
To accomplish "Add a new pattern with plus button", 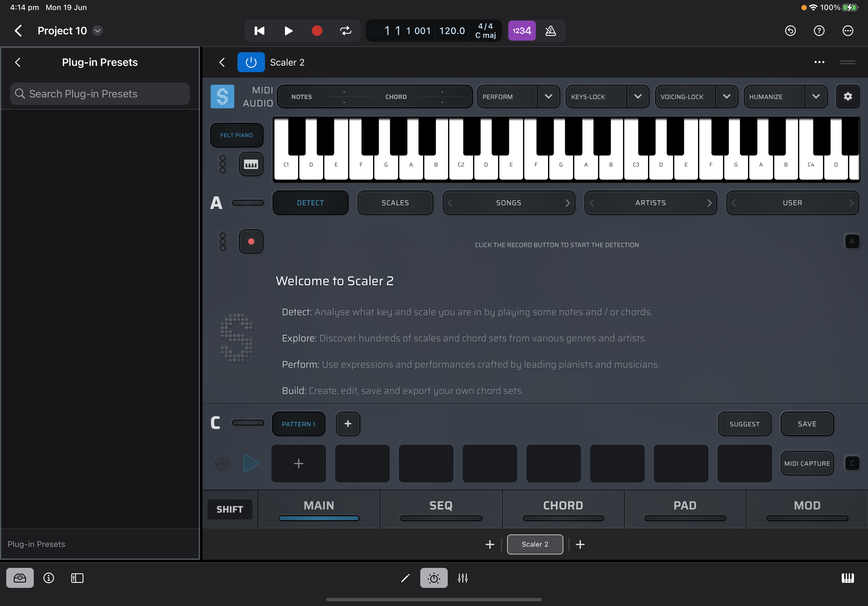I will (x=348, y=424).
